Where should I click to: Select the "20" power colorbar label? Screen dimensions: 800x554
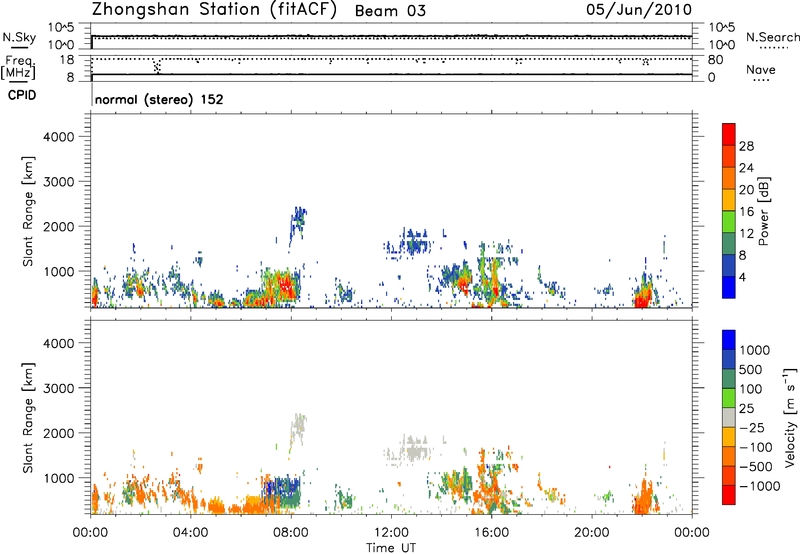746,190
